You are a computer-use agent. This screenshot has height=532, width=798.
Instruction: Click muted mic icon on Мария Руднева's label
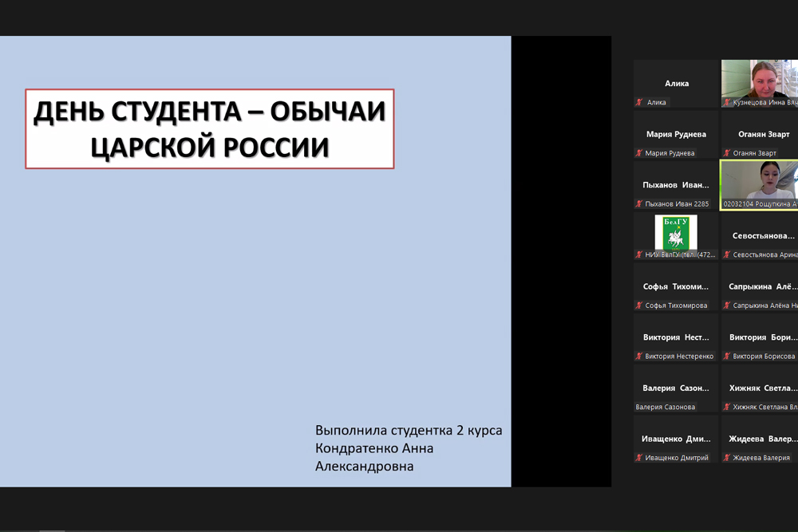coord(639,153)
